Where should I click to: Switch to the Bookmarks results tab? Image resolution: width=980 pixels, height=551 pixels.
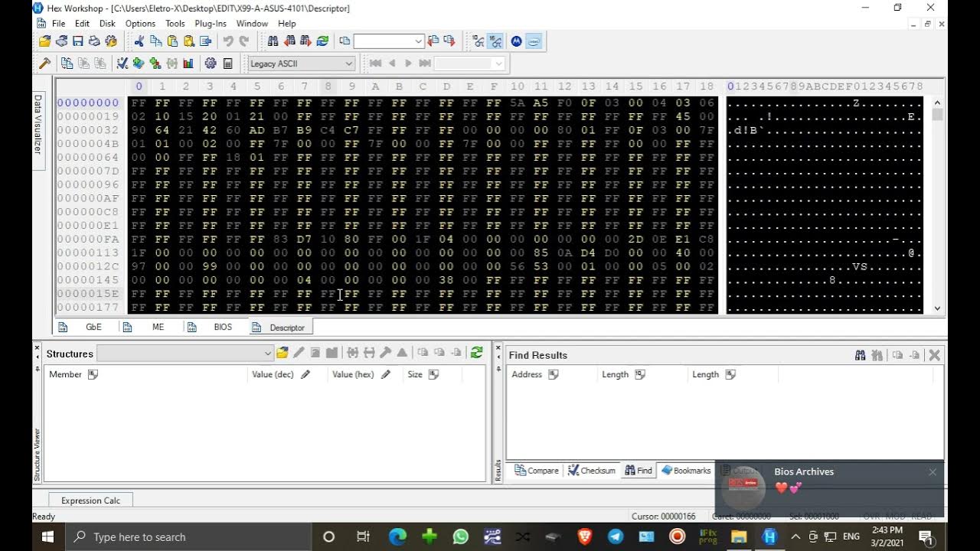[x=686, y=471]
